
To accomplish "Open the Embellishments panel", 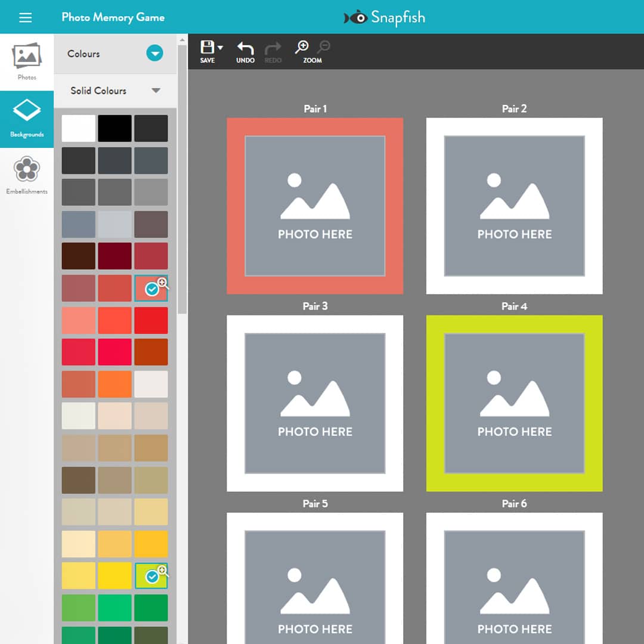I will tap(26, 174).
